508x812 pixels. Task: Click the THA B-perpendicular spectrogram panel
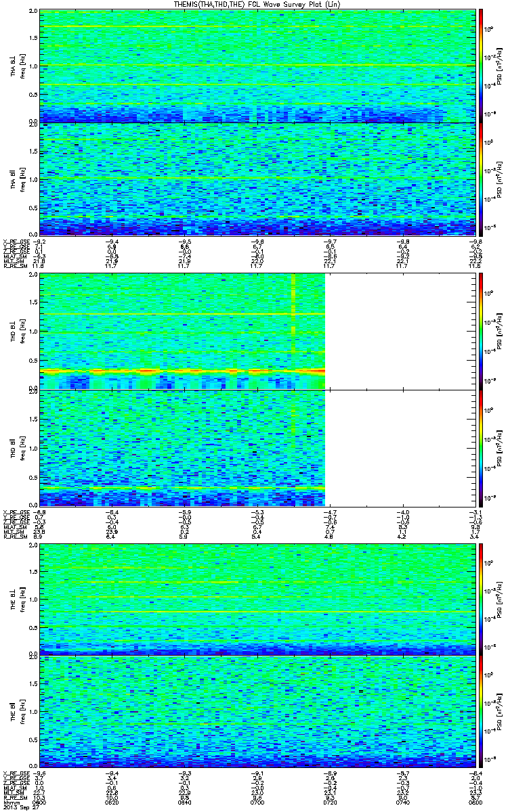click(257, 66)
